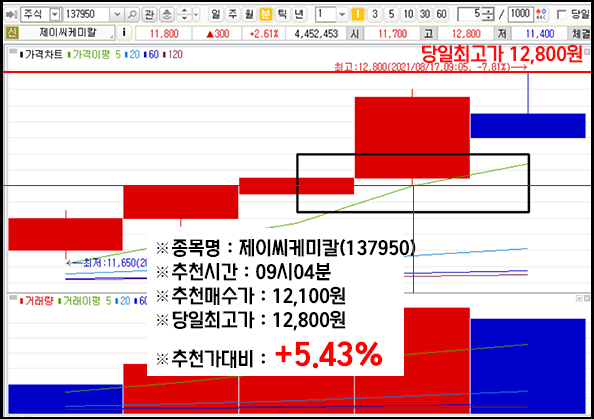Click the 1000 data count input field
Image resolution: width=594 pixels, height=419 pixels.
(520, 14)
